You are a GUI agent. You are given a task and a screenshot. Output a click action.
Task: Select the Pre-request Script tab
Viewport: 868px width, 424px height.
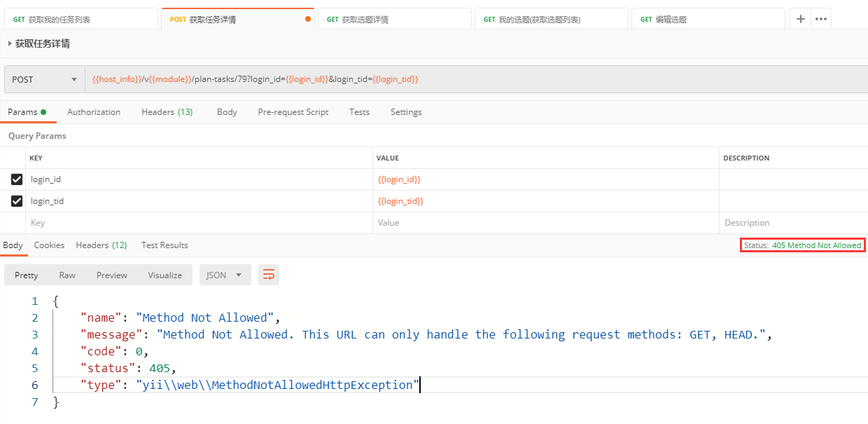point(293,112)
